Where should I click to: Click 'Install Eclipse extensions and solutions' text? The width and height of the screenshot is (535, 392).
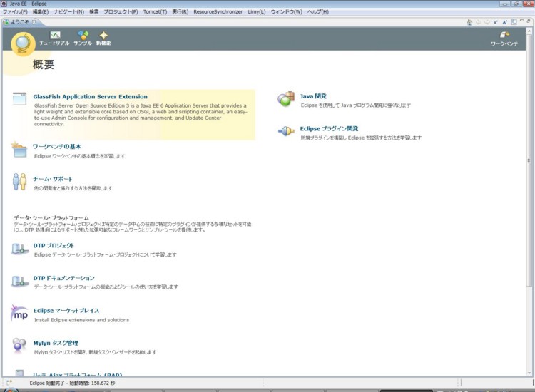(81, 320)
